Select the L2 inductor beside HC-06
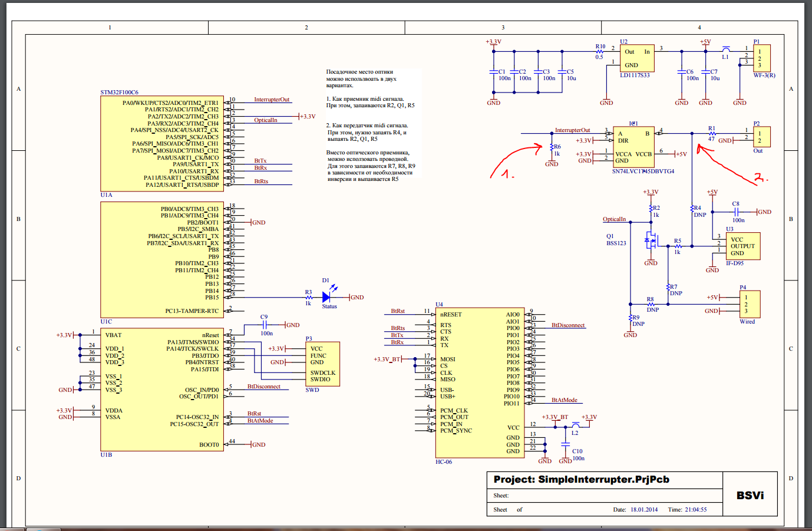Viewport: 812px width, 531px height. pyautogui.click(x=575, y=425)
